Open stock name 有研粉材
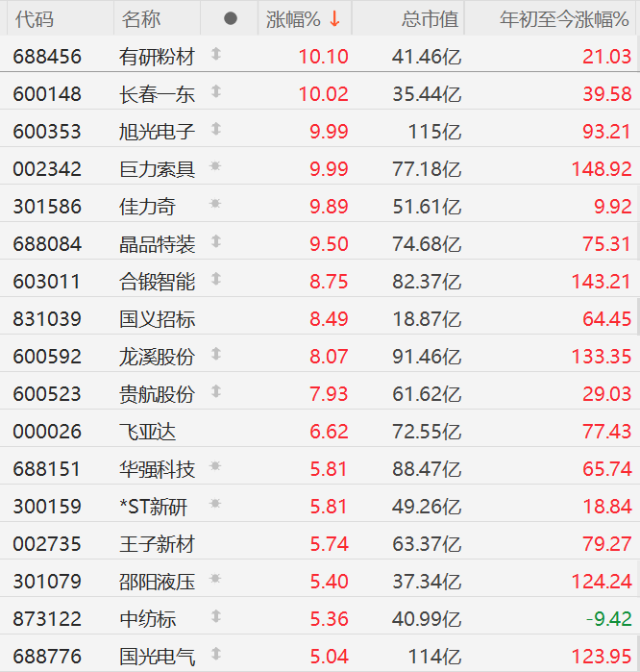The image size is (640, 672). click(157, 57)
